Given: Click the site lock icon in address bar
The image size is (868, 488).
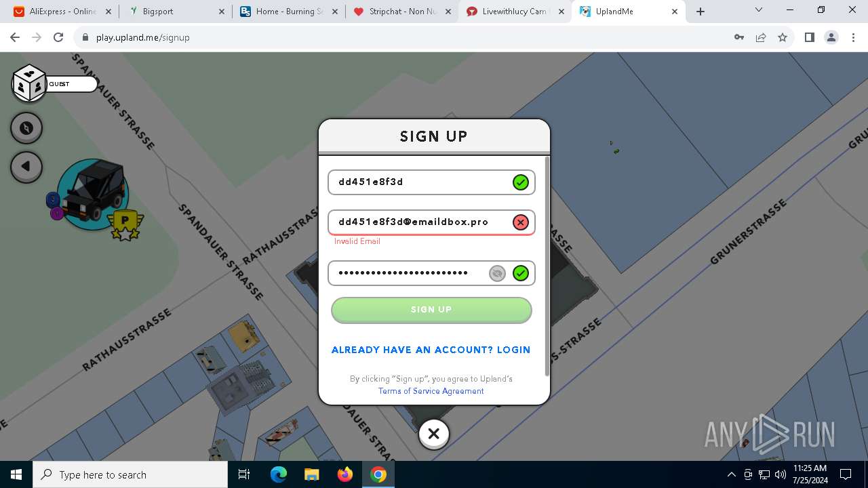Looking at the screenshot, I should tap(85, 37).
